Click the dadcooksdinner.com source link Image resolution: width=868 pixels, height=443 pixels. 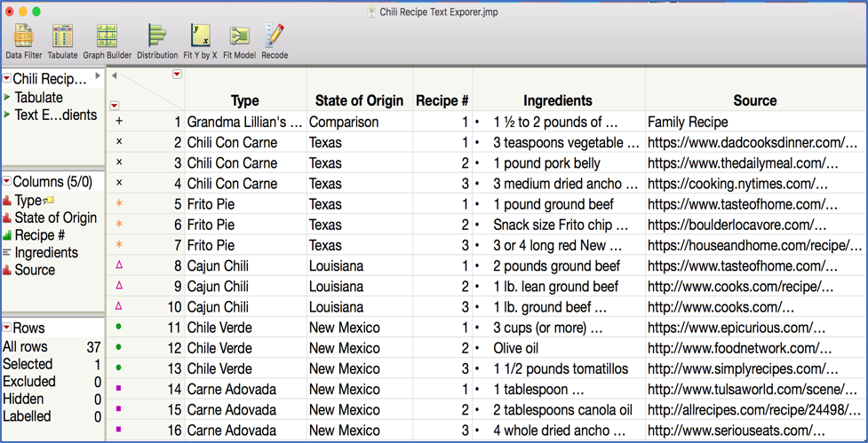(752, 142)
